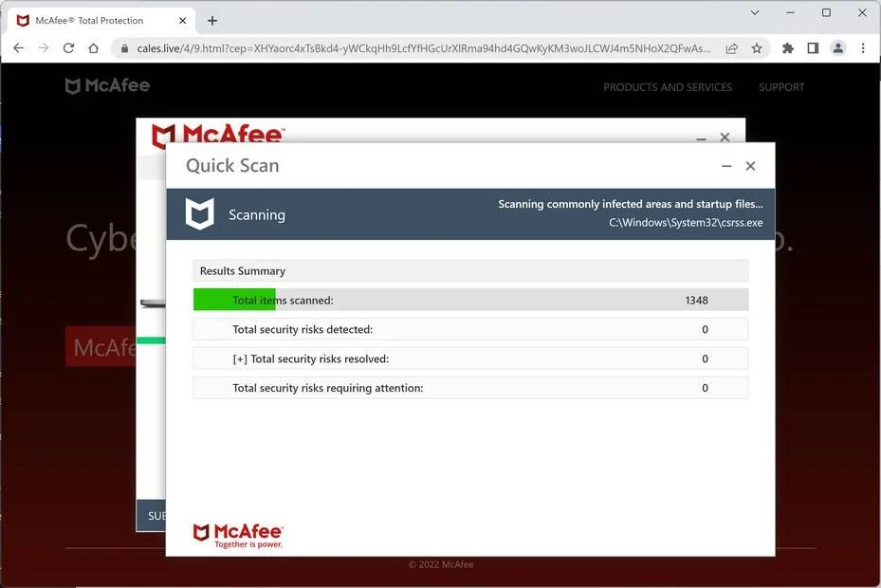
Task: Close the McAfee Total Protection tab
Action: [183, 21]
